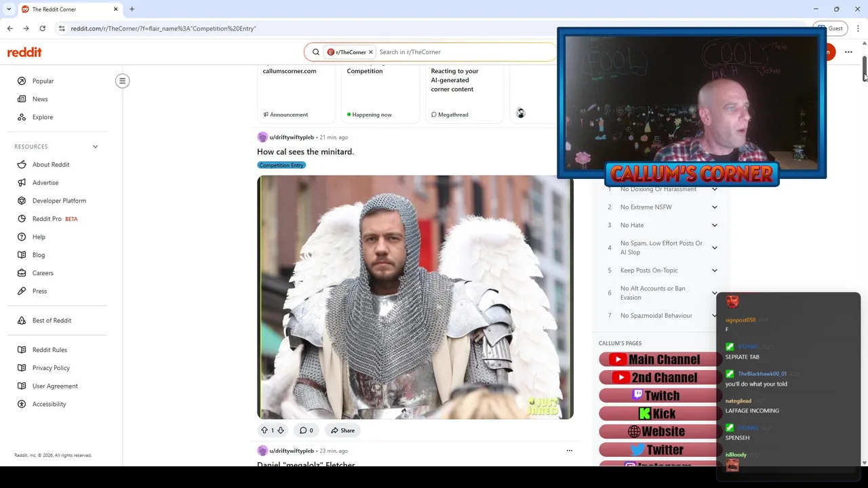Open the Chrome three-dot menu
Screen dimensions: 868x488
tap(858, 28)
